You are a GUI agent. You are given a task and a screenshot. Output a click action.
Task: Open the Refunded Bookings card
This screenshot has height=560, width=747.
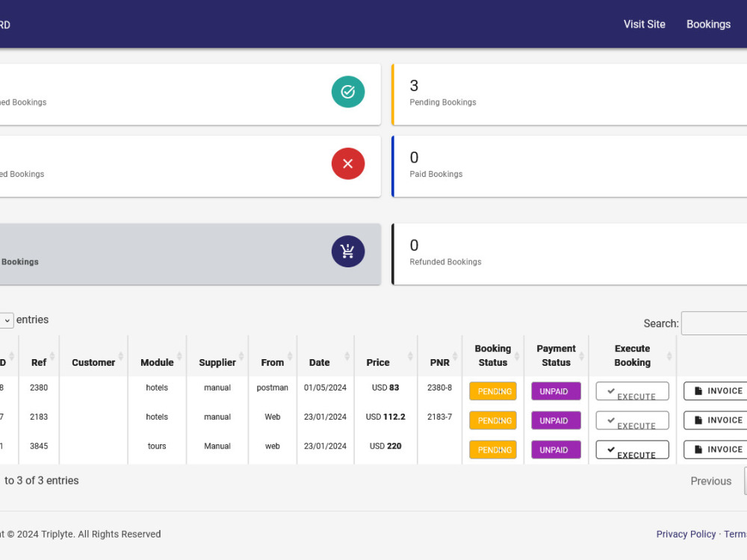point(569,255)
